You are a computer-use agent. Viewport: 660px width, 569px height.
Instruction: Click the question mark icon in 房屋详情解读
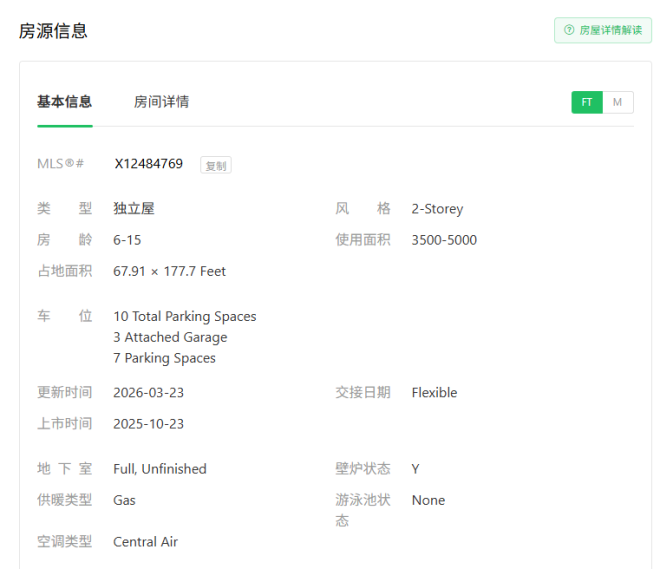pos(569,30)
